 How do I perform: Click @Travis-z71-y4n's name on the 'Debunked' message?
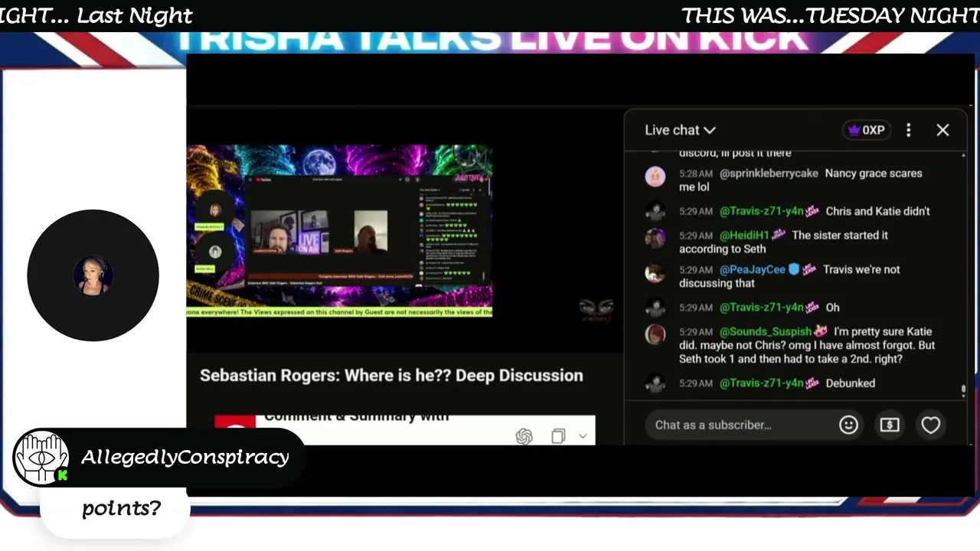[762, 383]
